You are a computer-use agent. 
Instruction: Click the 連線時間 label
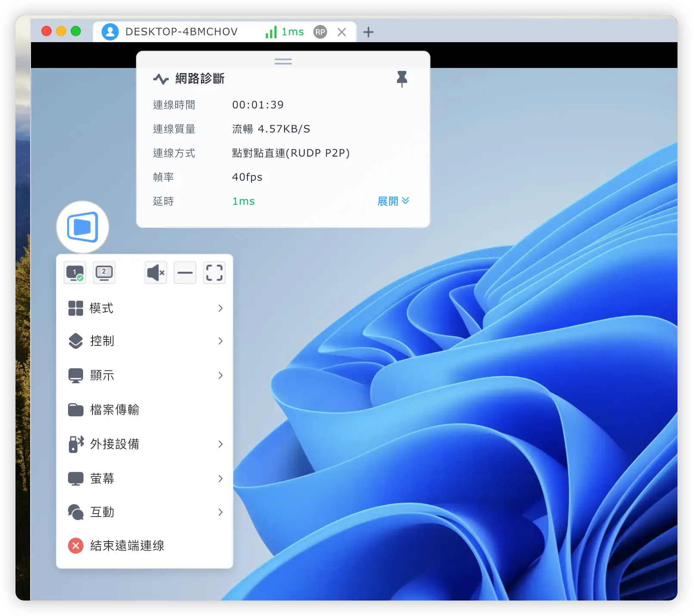click(174, 105)
